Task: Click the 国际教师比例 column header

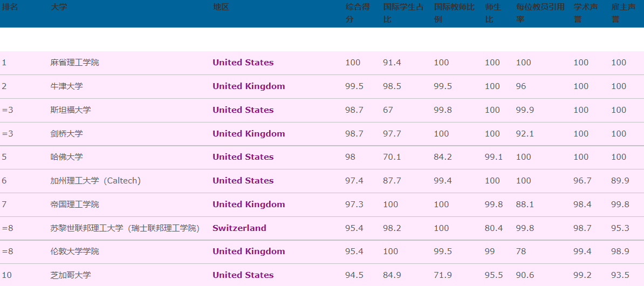Action: pos(454,13)
